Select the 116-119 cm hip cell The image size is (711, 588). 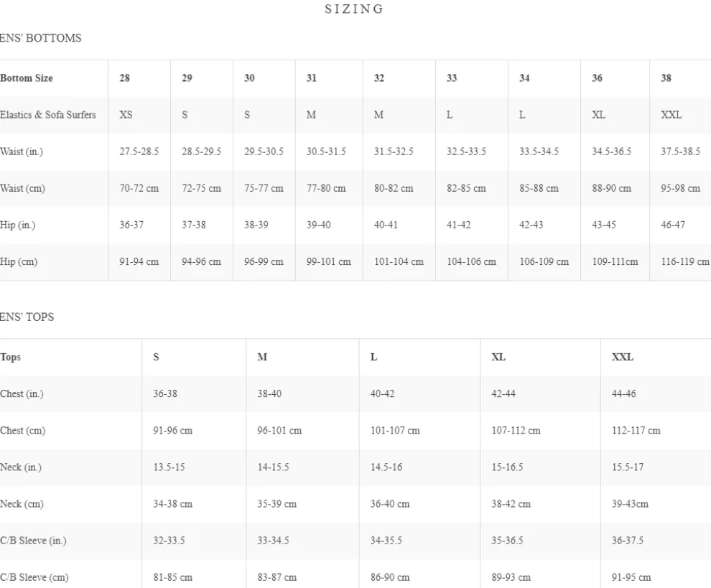click(x=684, y=262)
